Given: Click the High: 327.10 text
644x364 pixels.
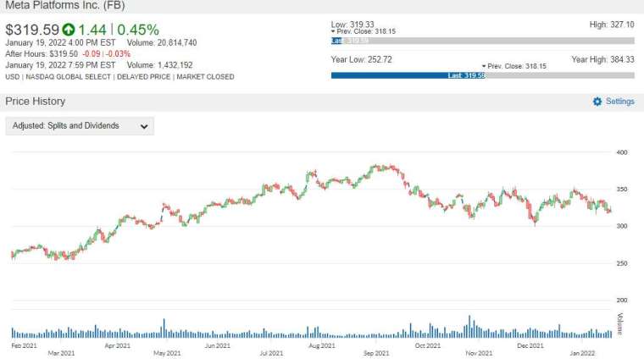Looking at the screenshot, I should click(612, 25).
